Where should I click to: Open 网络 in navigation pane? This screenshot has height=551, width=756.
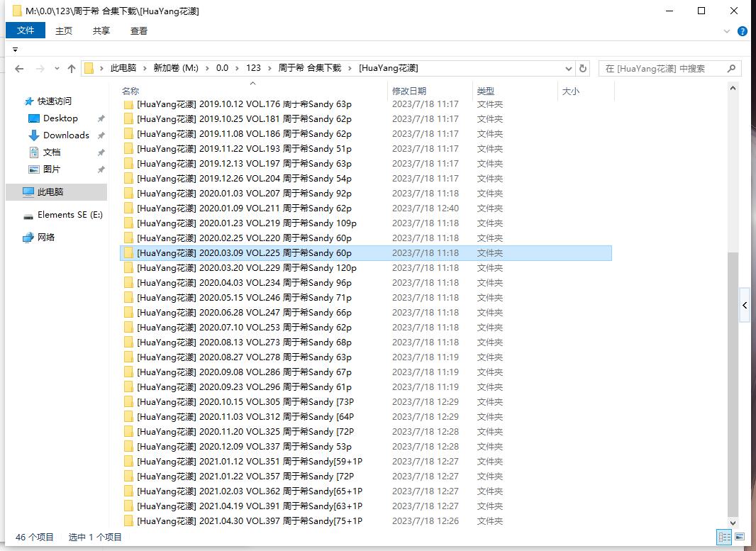[x=46, y=237]
